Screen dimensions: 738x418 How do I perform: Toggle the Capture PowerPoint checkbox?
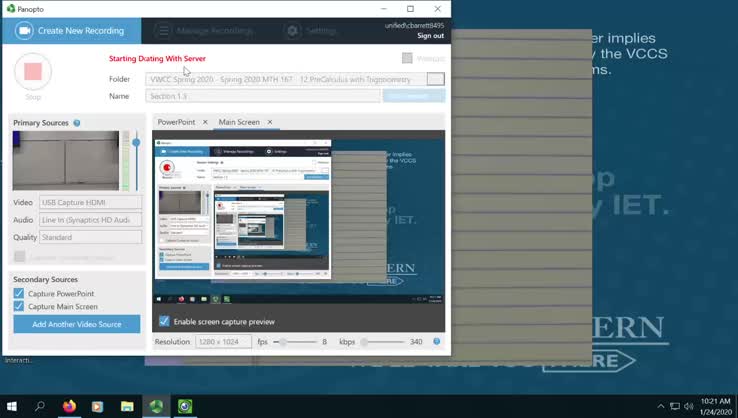click(19, 294)
